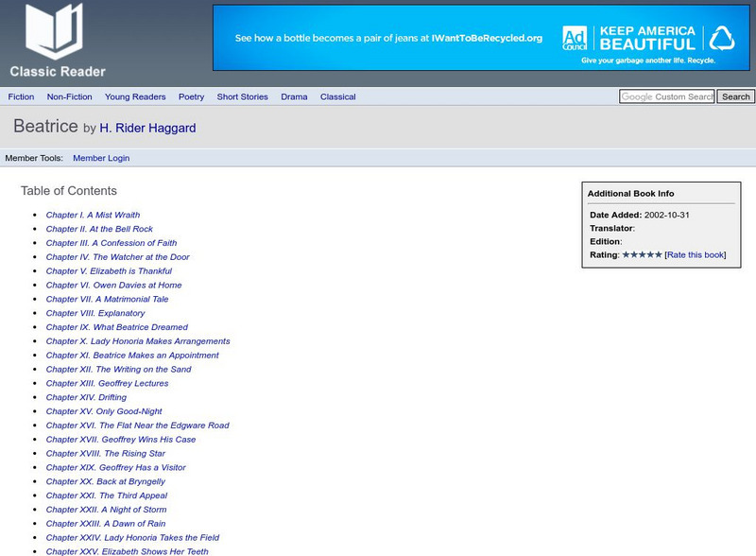Read Chapter IV. The Watcher at the Door
The image size is (756, 556).
coord(117,257)
